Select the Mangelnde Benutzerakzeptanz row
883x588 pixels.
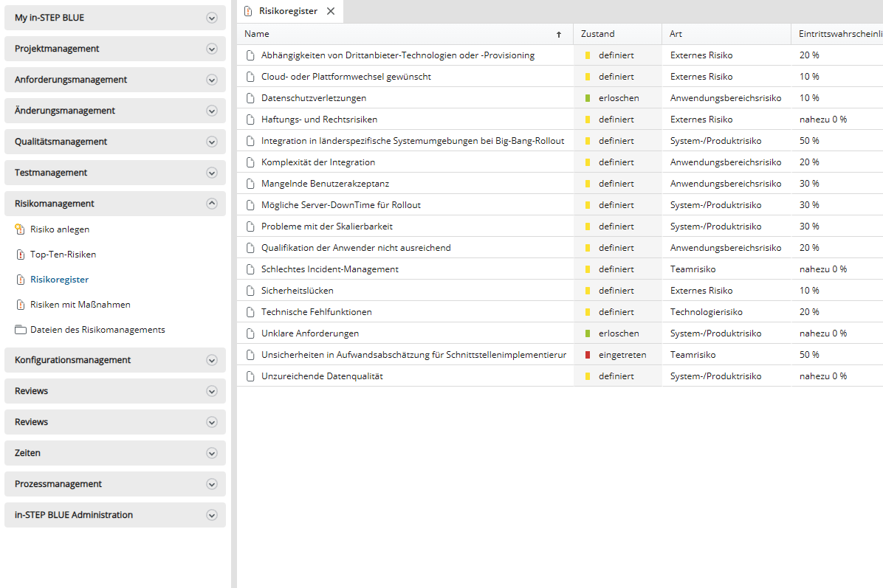(325, 184)
